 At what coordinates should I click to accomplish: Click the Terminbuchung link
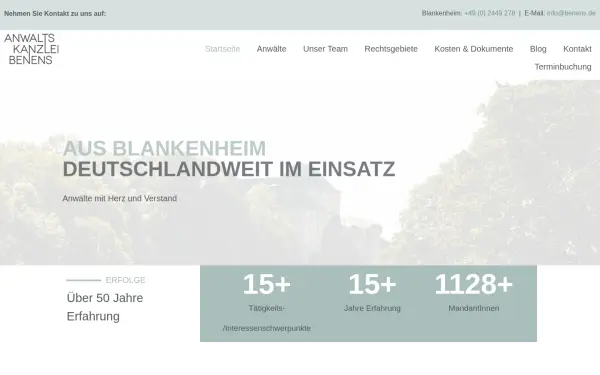pos(562,67)
